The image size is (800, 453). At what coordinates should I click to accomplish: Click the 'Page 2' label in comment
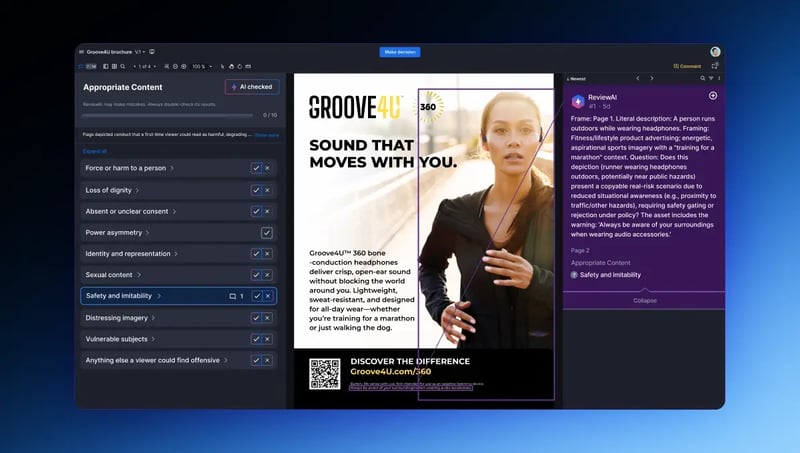tap(580, 250)
